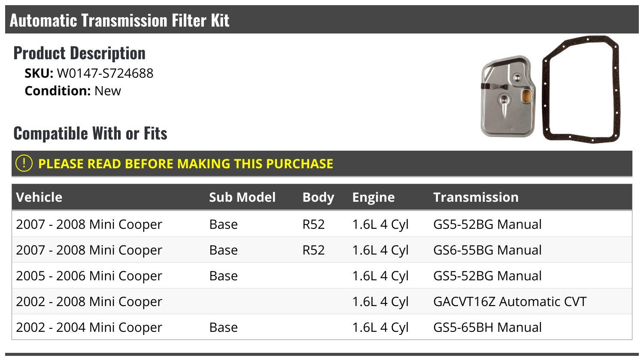Screen dimensions: 644x361
Task: Click the Engine column header
Action: (374, 197)
